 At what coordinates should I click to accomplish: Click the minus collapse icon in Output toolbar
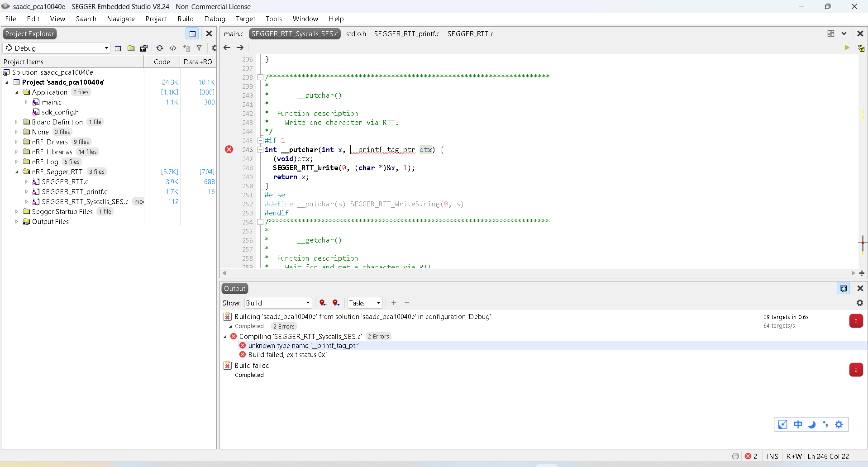pyautogui.click(x=407, y=303)
